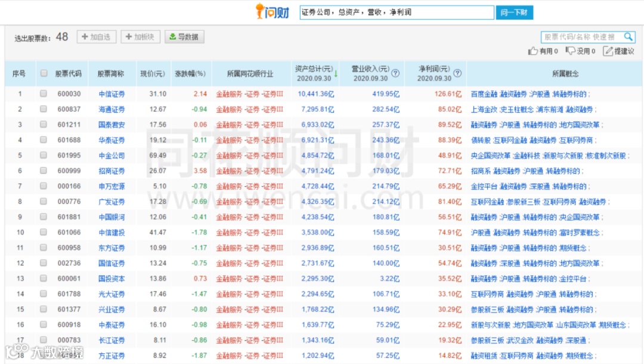Click the main query input field
The width and height of the screenshot is (644, 364).
click(397, 13)
